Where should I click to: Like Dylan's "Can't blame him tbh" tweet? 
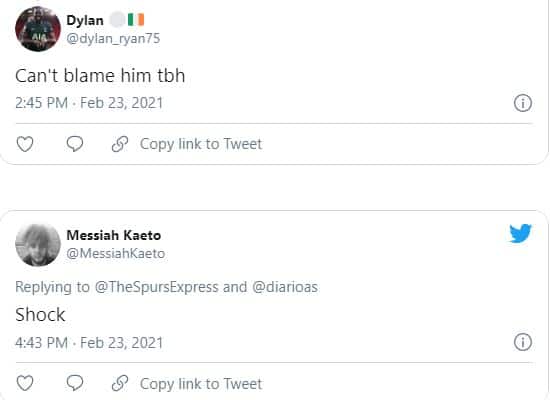[25, 144]
